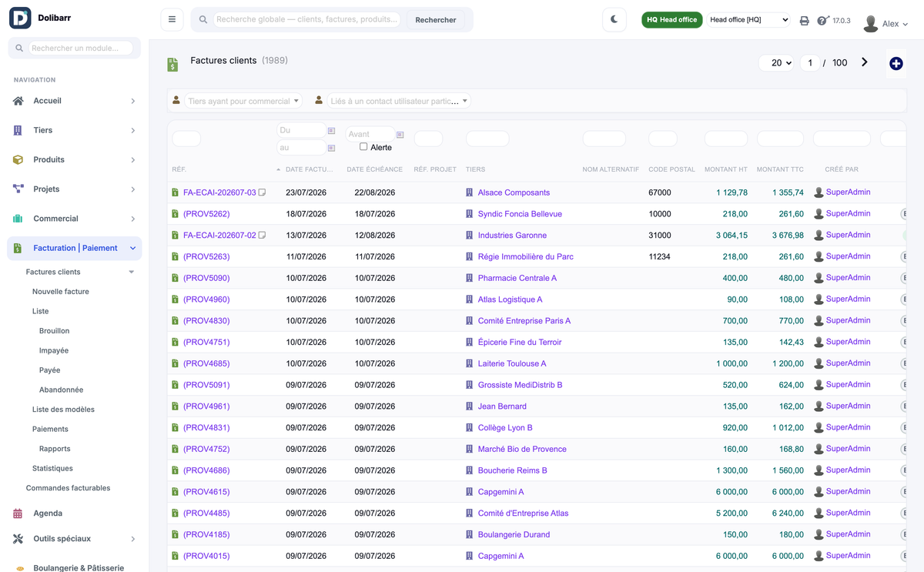This screenshot has height=572, width=924.
Task: Open third party Industries Garonne
Action: click(512, 236)
